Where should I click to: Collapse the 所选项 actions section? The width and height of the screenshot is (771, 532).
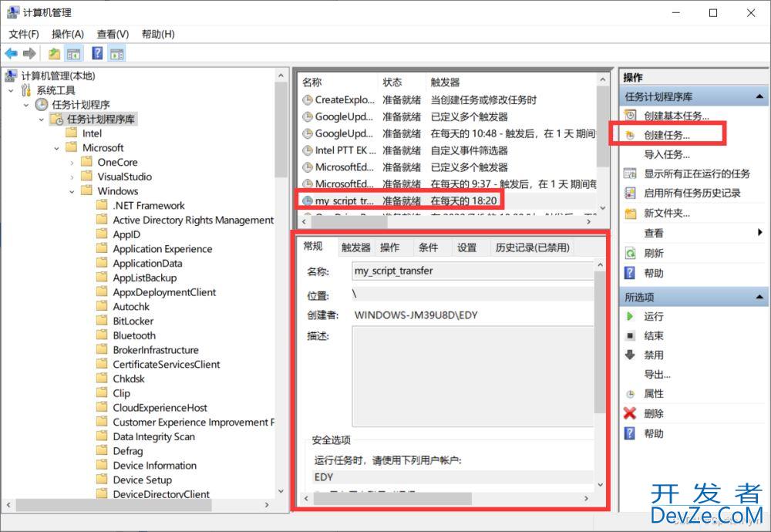pos(759,297)
